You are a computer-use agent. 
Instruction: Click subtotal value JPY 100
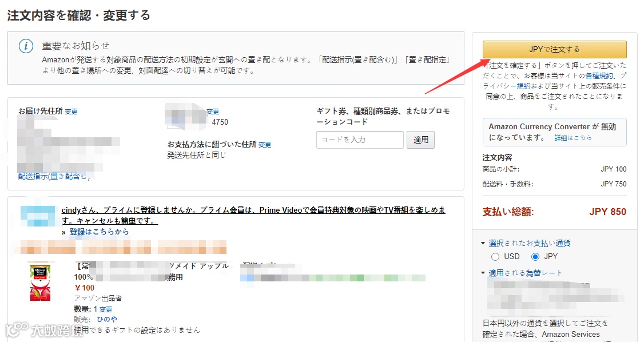click(x=613, y=169)
